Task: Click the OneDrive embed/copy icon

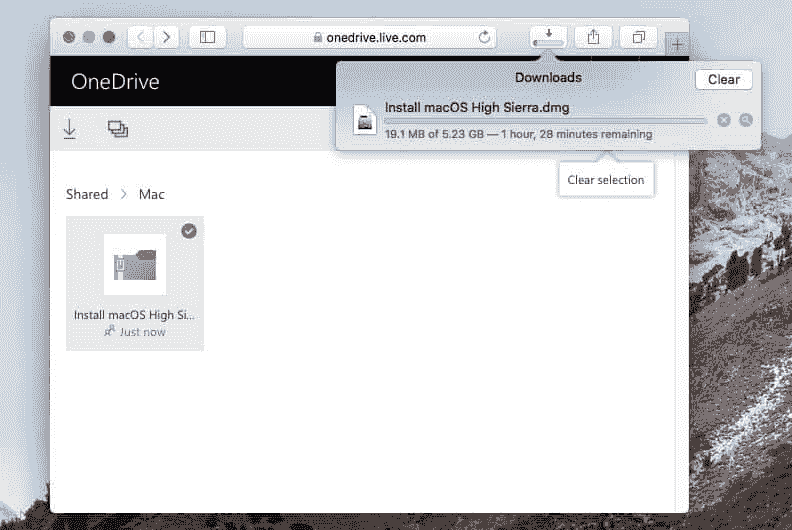Action: 118,129
